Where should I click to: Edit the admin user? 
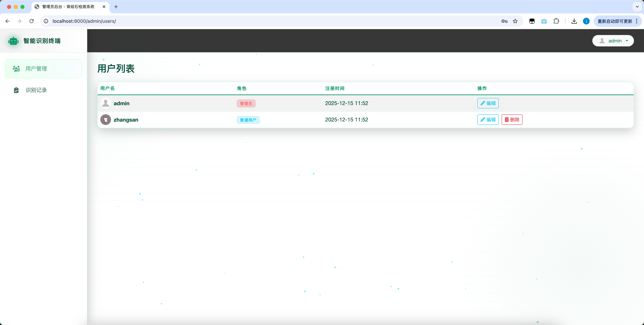tap(488, 103)
